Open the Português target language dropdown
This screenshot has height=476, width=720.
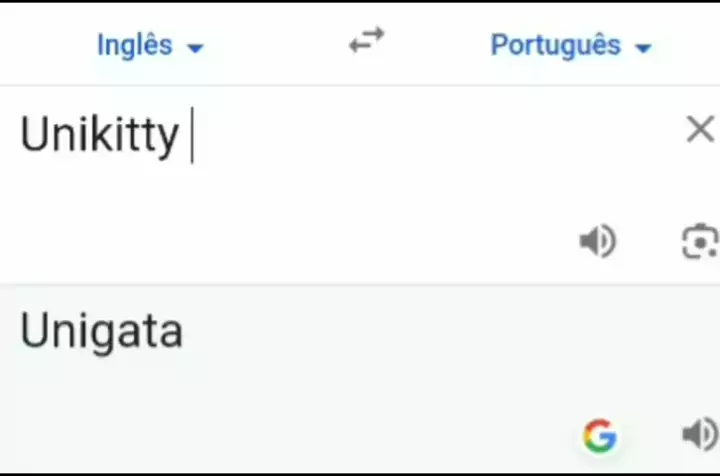[x=570, y=46]
